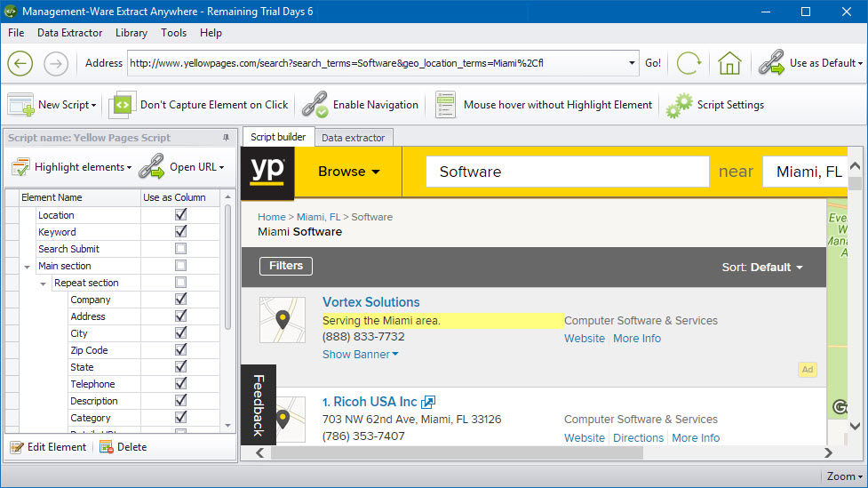Click the More Info link for Vortex Solutions

click(637, 339)
